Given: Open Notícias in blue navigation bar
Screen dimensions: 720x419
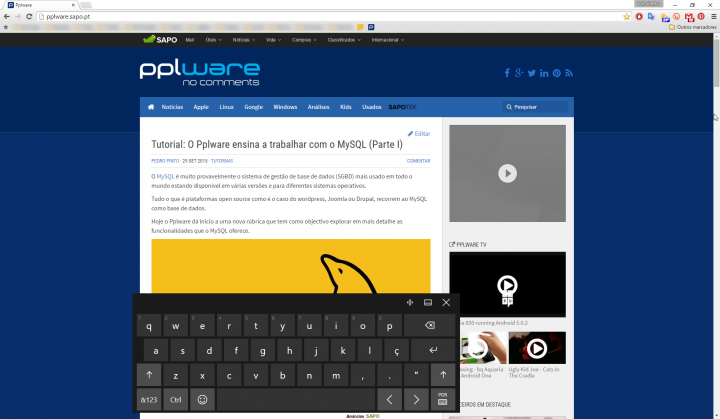Looking at the screenshot, I should coord(172,107).
